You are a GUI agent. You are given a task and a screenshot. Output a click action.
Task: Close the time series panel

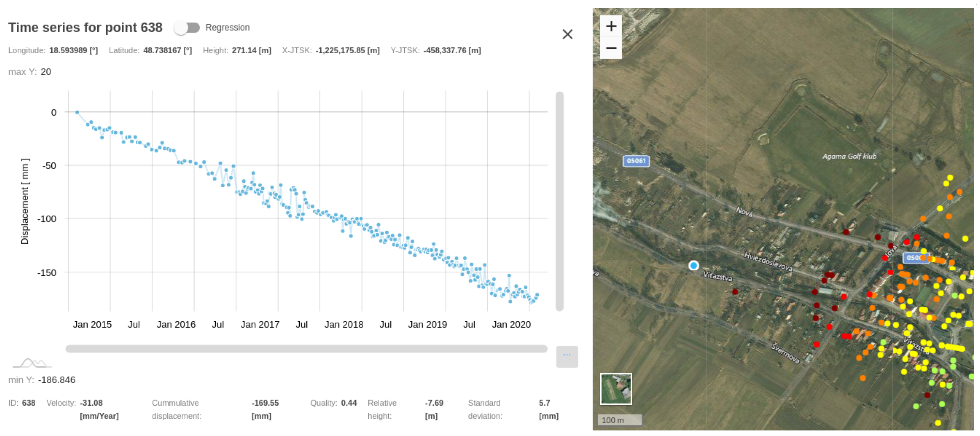click(x=568, y=34)
